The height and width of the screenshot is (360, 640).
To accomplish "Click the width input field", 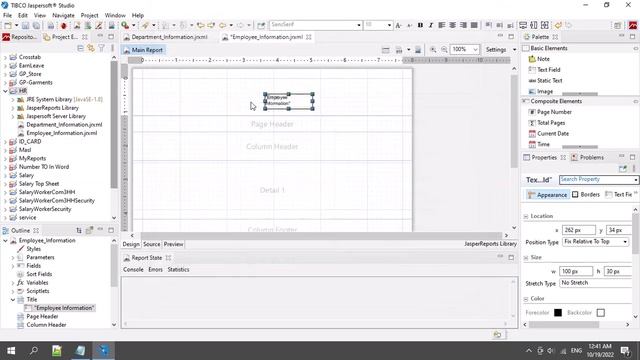I will pyautogui.click(x=576, y=271).
